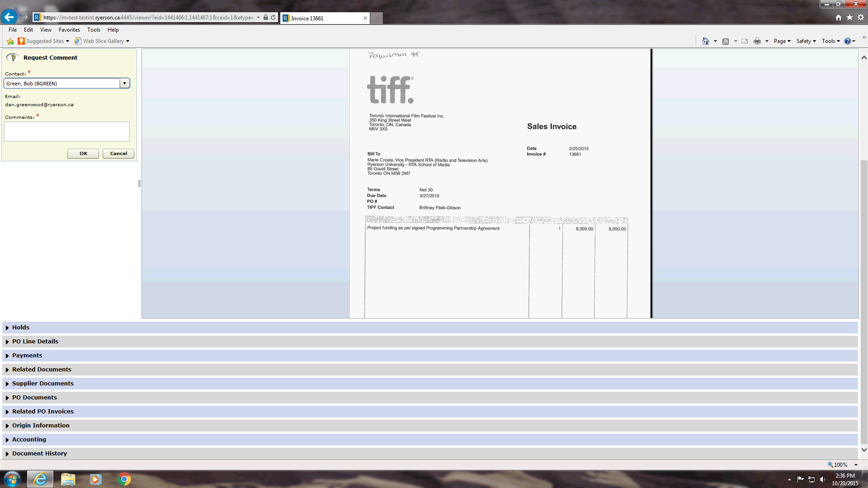
Task: Expand the Holds section
Action: coord(21,328)
